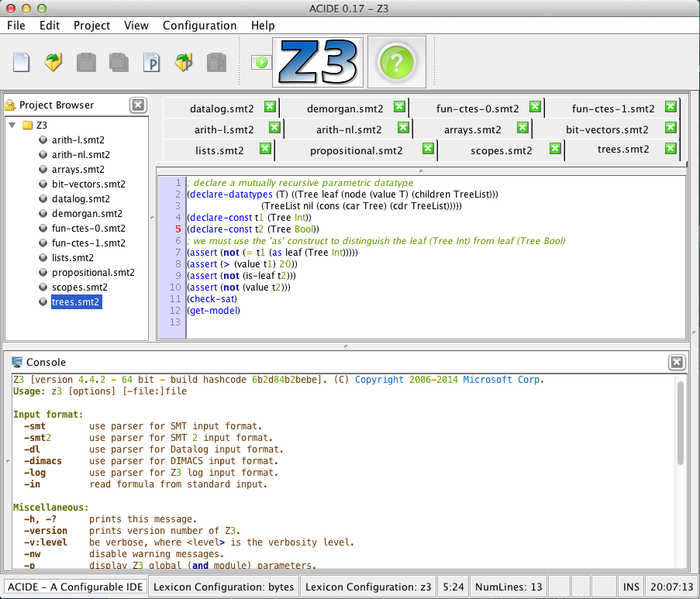Click the 'Lexicon Configuration: z3' status entry

click(x=368, y=587)
